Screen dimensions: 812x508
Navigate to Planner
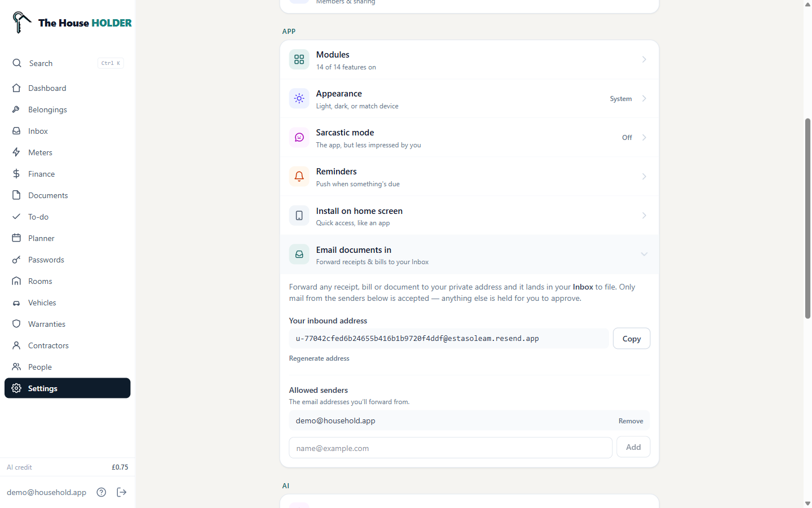[x=68, y=238]
